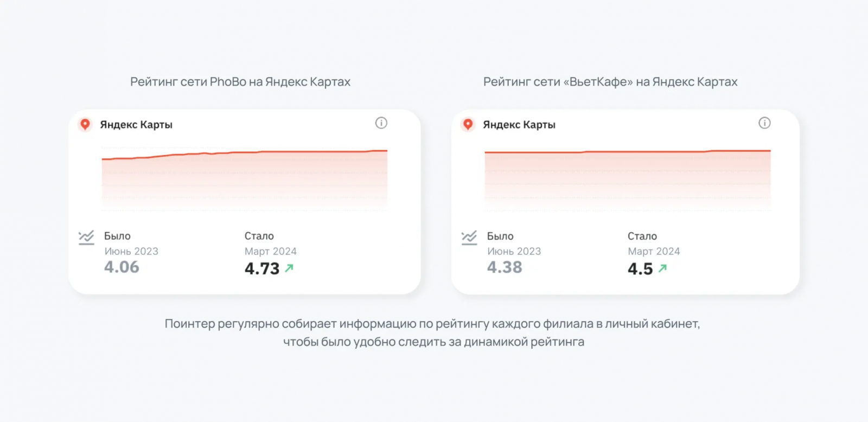
Task: Click the Яндекс Карты title in PhoBo card
Action: (x=136, y=125)
